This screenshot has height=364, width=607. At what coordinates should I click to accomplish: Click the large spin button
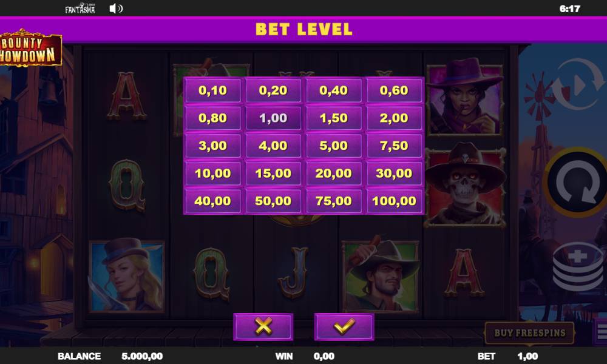577,182
